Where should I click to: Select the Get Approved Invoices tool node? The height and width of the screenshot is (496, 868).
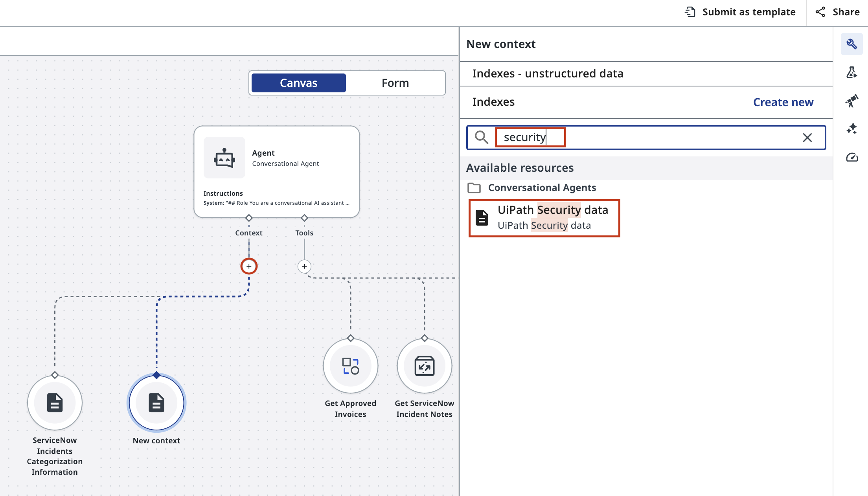pos(350,366)
